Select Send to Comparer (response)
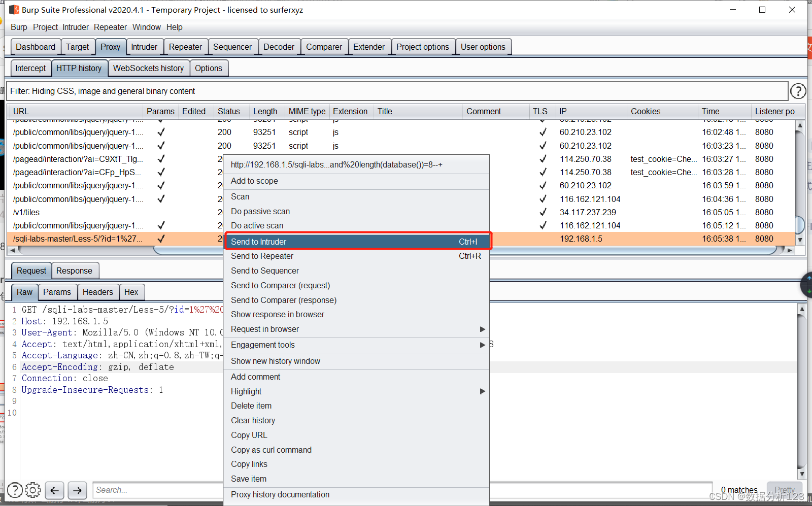The image size is (812, 506). 356,300
